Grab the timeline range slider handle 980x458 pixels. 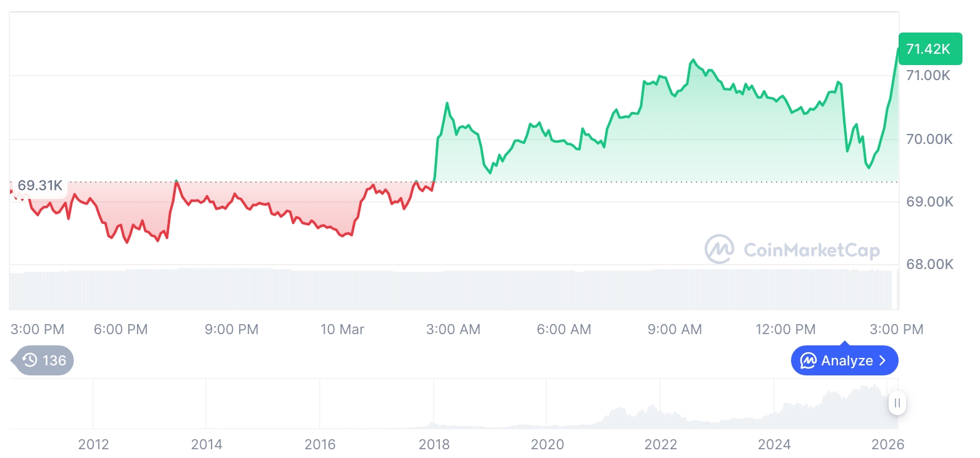pos(897,403)
